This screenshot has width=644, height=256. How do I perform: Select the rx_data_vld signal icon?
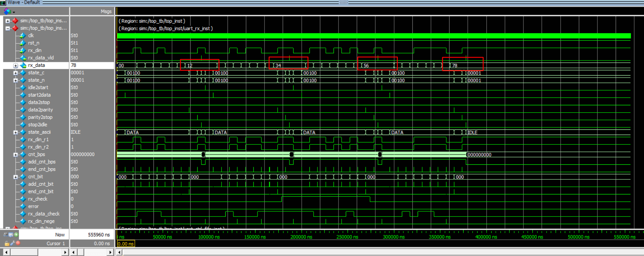coord(23,58)
